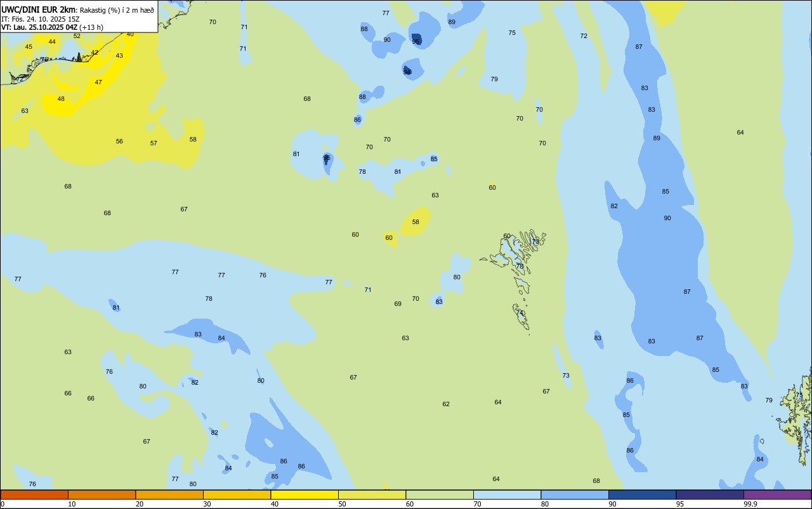Click the purple legend swatch above 99.9
This screenshot has height=509, width=812.
(x=777, y=494)
